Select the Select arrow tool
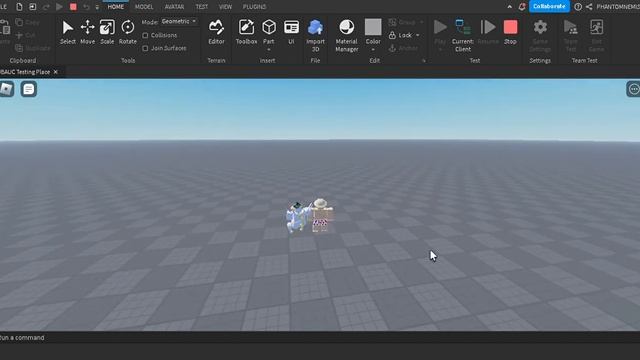The height and width of the screenshot is (360, 640). (67, 32)
